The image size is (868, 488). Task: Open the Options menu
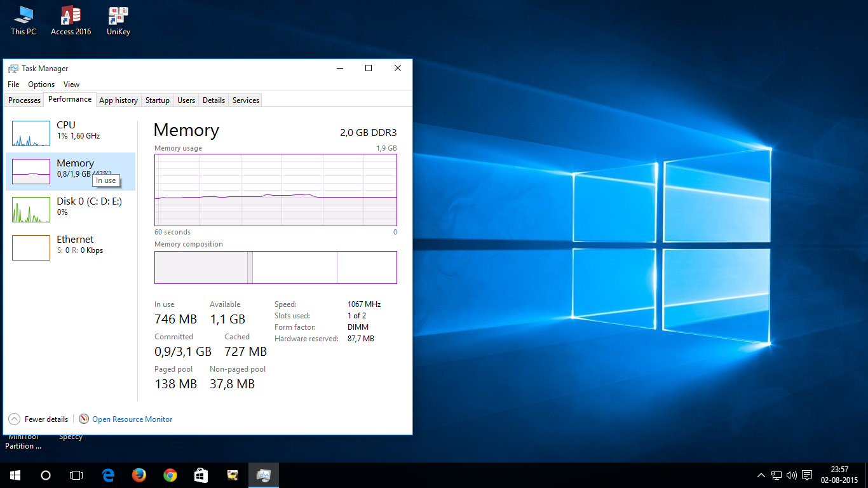[41, 85]
